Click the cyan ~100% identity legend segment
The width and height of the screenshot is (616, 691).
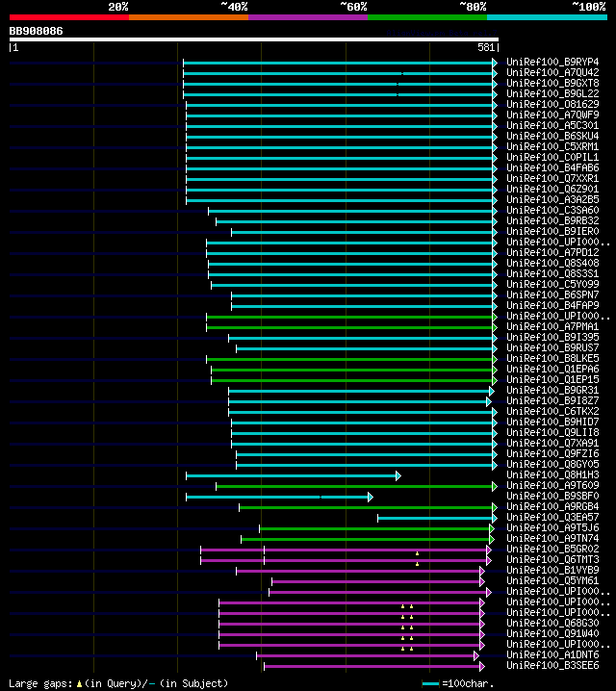pos(548,17)
